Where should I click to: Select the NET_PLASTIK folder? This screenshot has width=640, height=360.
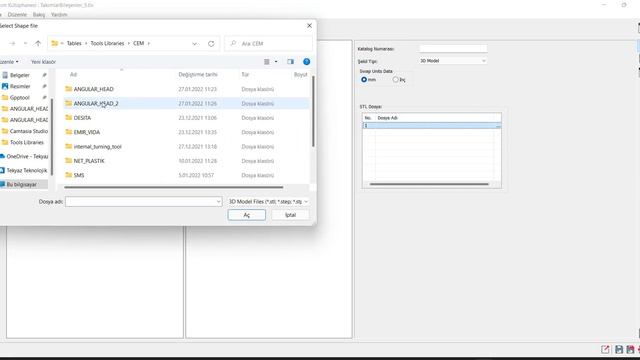click(x=89, y=161)
